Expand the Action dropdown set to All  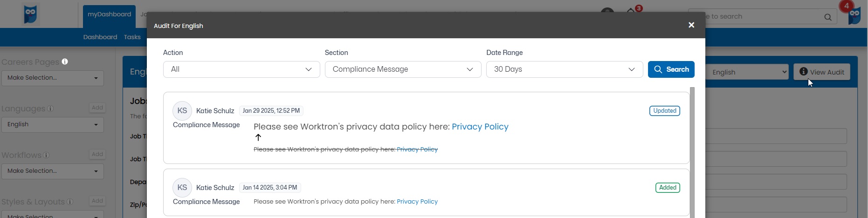click(241, 69)
